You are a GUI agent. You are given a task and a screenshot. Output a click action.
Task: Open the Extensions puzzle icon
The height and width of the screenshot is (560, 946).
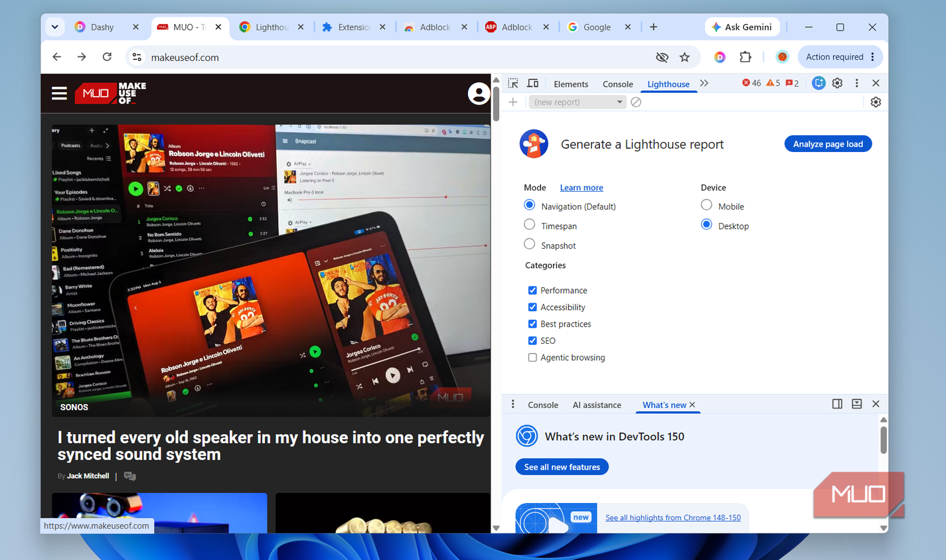coord(746,57)
